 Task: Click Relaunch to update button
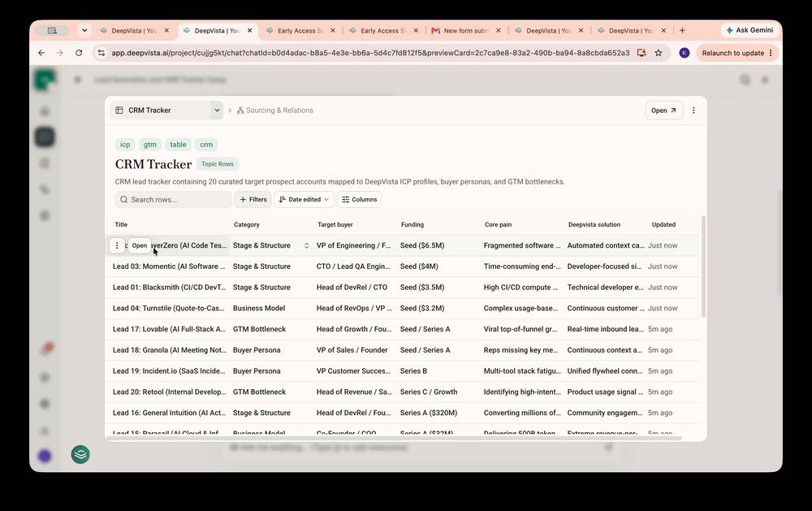(x=737, y=53)
